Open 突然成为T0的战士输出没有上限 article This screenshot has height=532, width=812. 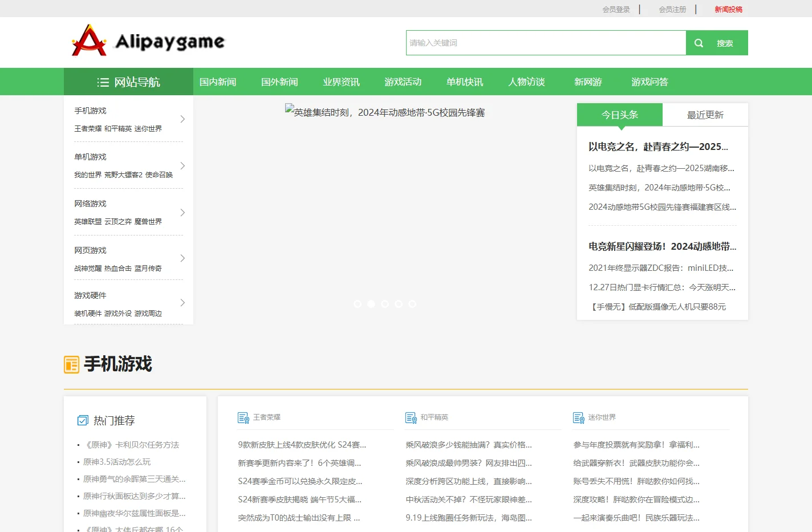pos(299,518)
